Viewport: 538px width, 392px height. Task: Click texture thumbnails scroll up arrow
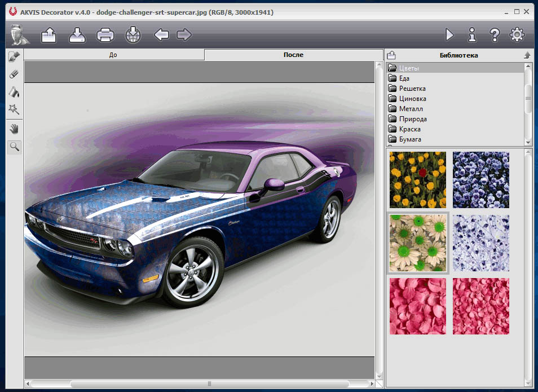(x=528, y=152)
